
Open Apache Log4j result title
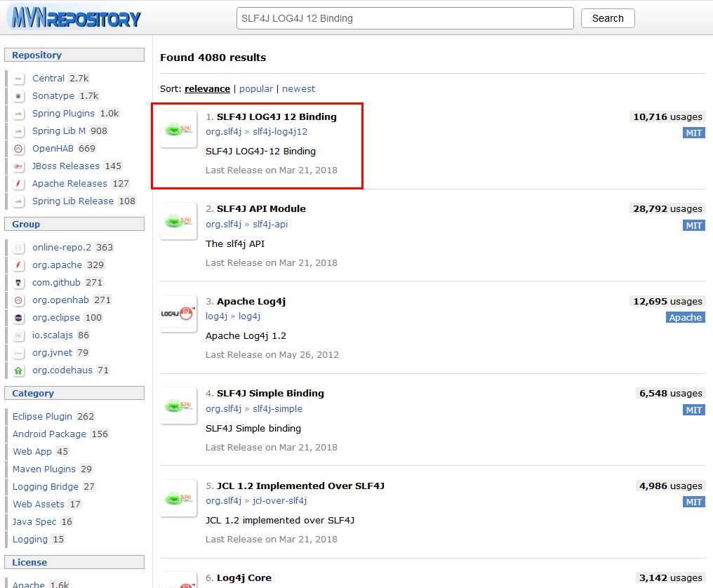click(x=251, y=302)
